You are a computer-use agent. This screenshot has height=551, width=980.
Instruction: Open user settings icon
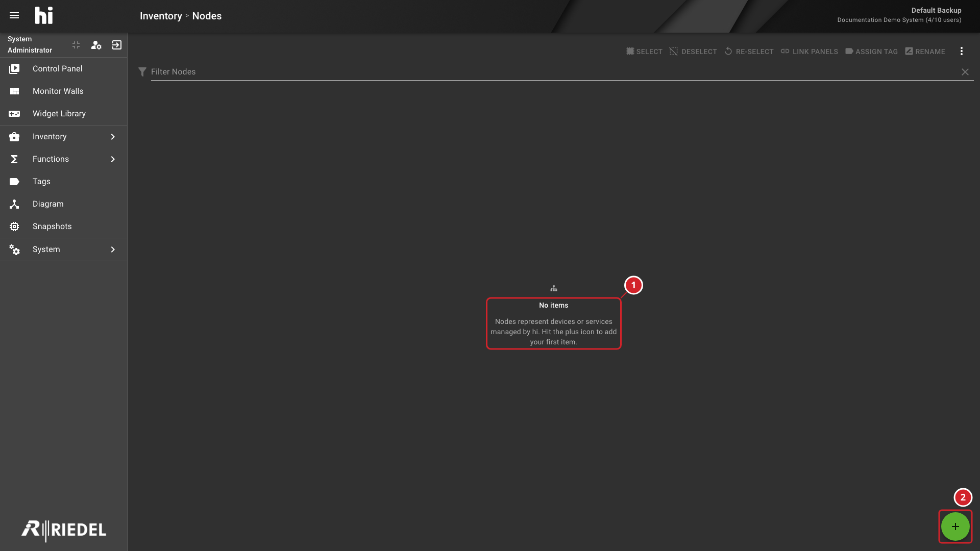coord(96,45)
